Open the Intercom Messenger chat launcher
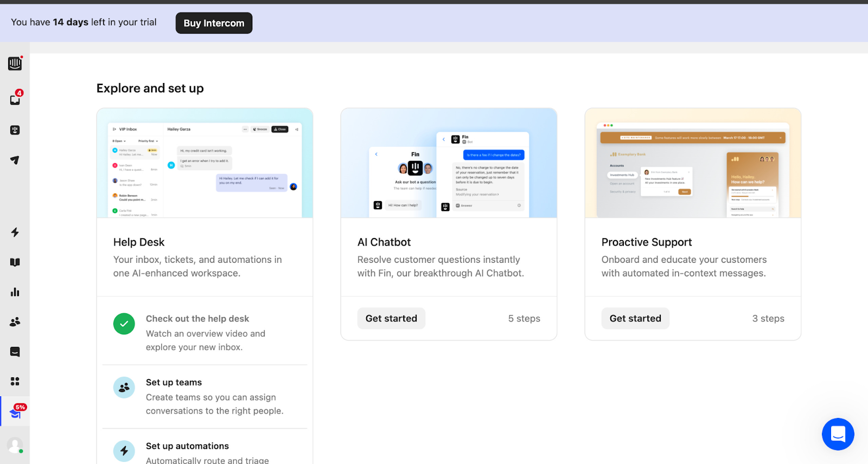868x464 pixels. tap(838, 434)
